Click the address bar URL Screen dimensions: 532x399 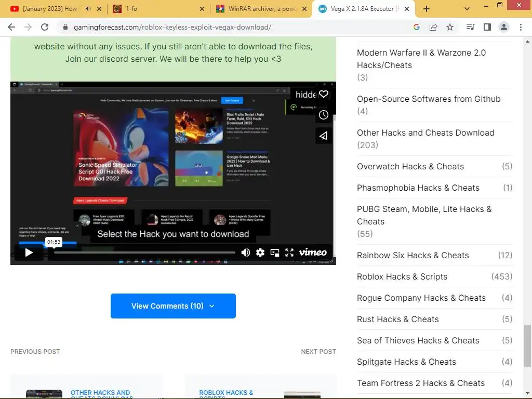point(172,27)
